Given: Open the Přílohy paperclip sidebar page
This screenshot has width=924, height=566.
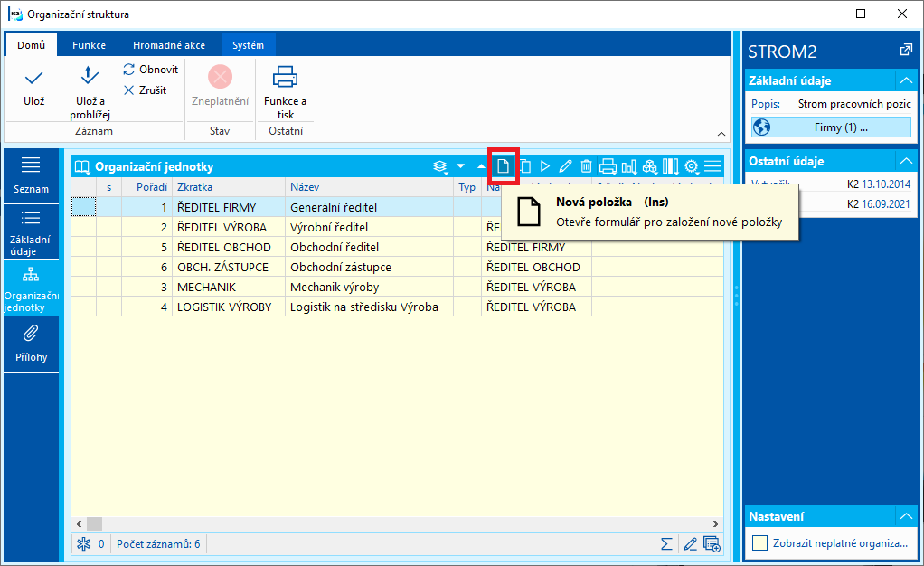Looking at the screenshot, I should pyautogui.click(x=32, y=344).
